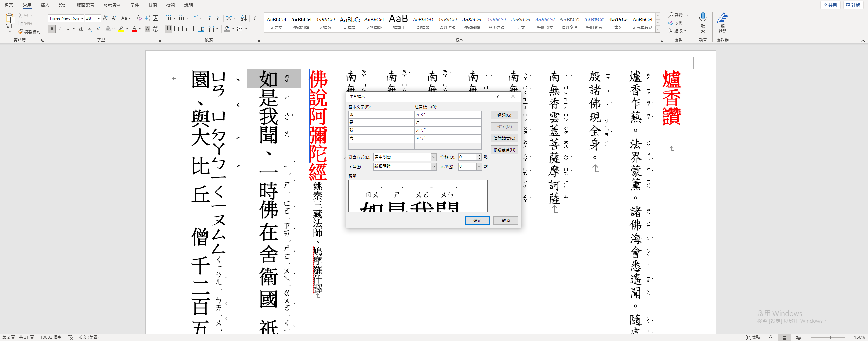This screenshot has height=341, width=868.
Task: Increase font size with the grow-font icon
Action: tap(105, 18)
